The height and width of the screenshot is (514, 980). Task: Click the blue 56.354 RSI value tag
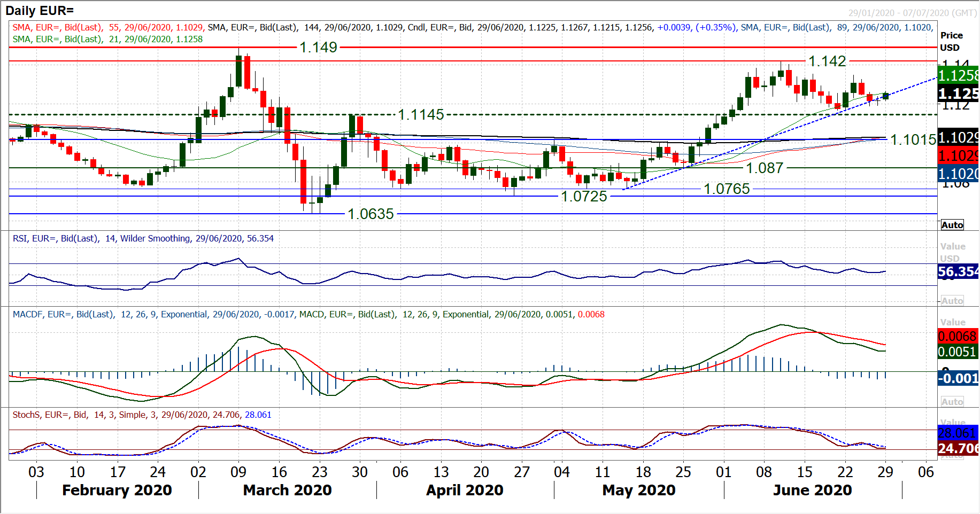point(958,271)
